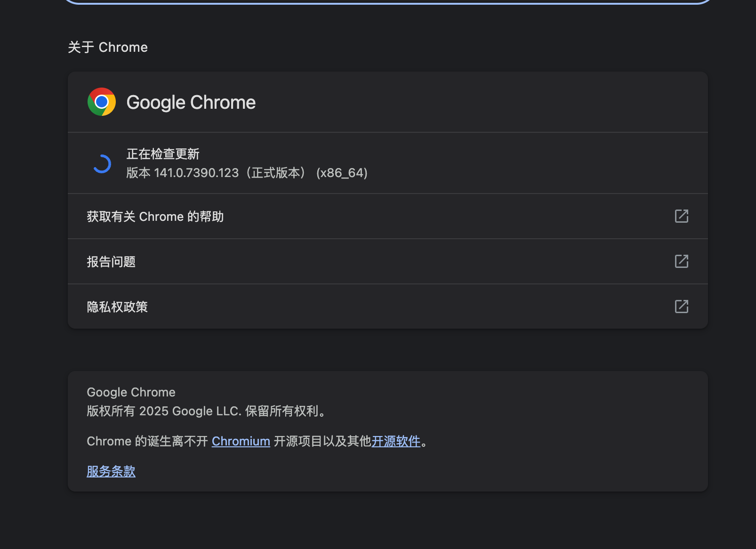The image size is (756, 549).
Task: Click the 关于 Chrome page heading
Action: 108,47
